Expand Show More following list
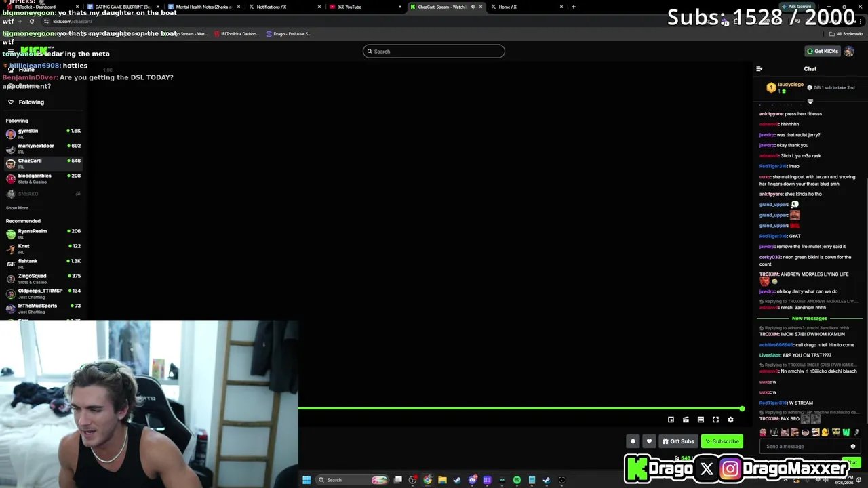868x488 pixels. click(17, 208)
